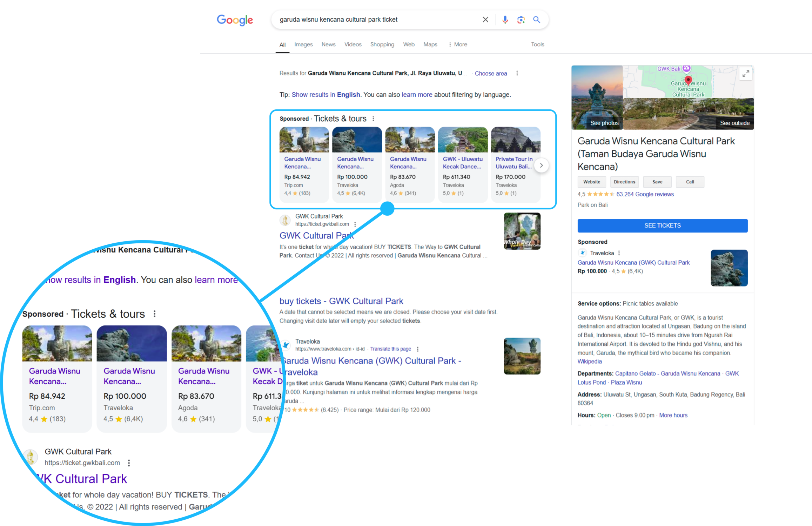Switch to the Images tab
This screenshot has height=526, width=812.
(303, 45)
